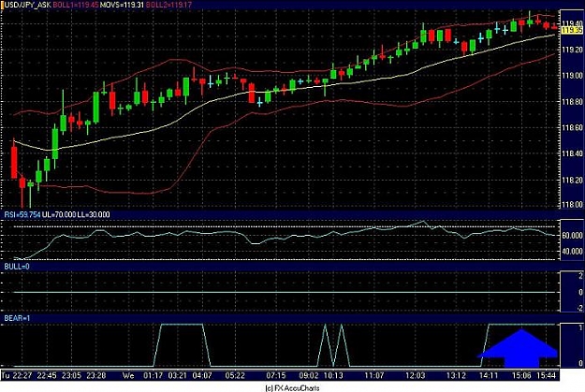This screenshot has width=585, height=392.
Task: Select the BULL=0 panel title
Action: tap(17, 267)
